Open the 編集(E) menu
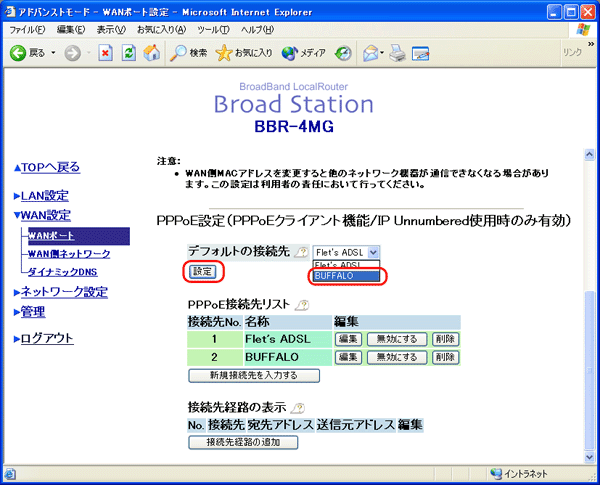Screen dimensions: 600x485 [x=71, y=29]
